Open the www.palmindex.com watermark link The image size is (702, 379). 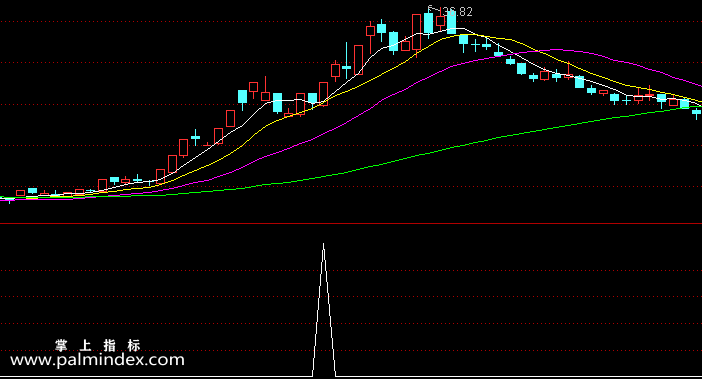97,360
